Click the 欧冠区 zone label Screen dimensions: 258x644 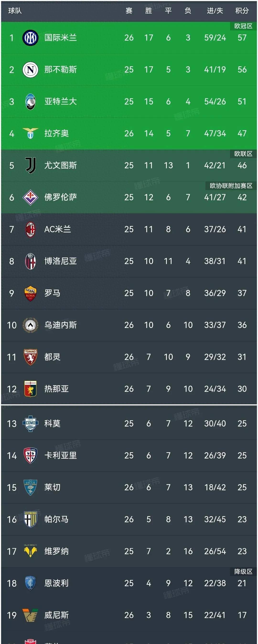(243, 26)
